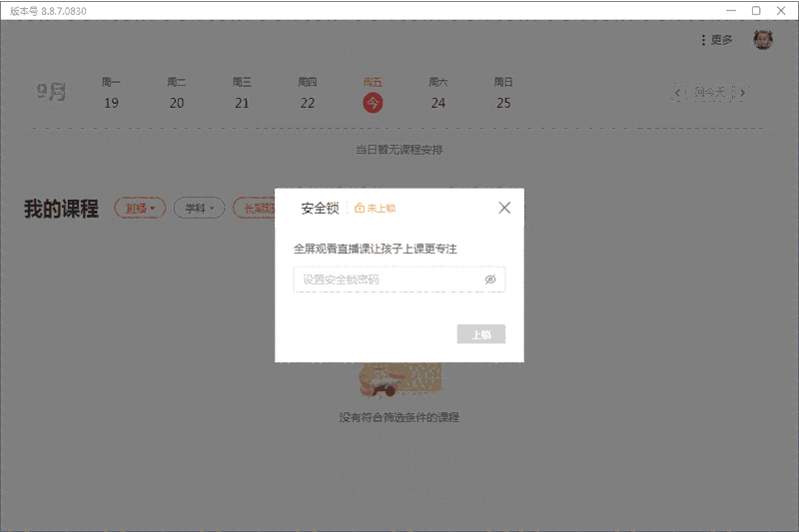Go to next week arrow
Image resolution: width=799 pixels, height=532 pixels.
coord(742,93)
